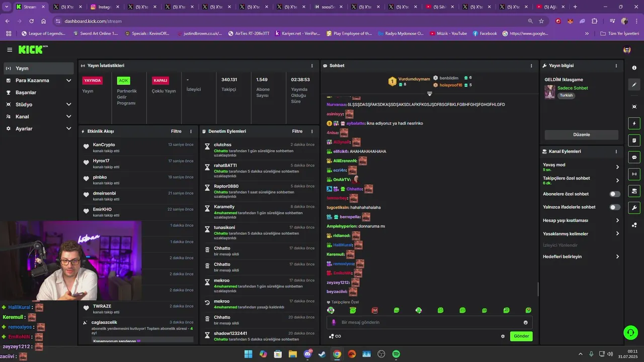Image resolution: width=644 pixels, height=362 pixels.
Task: Open the user avatar menu
Action: (627, 50)
